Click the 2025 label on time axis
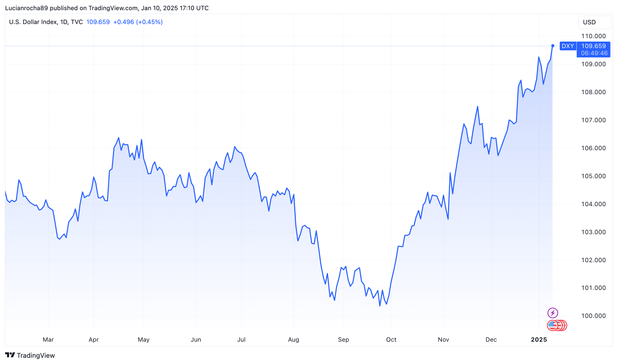 tap(539, 340)
